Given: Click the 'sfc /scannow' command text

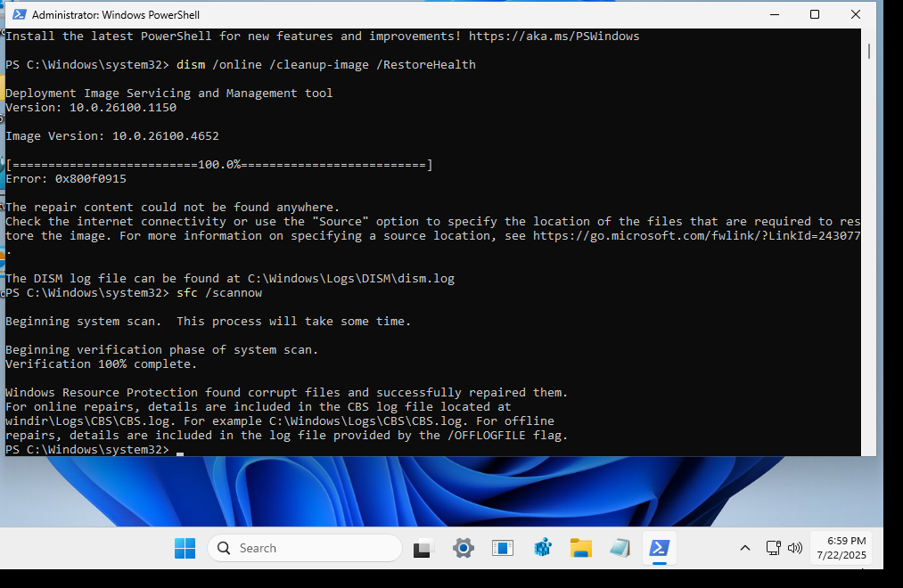Looking at the screenshot, I should pos(219,293).
